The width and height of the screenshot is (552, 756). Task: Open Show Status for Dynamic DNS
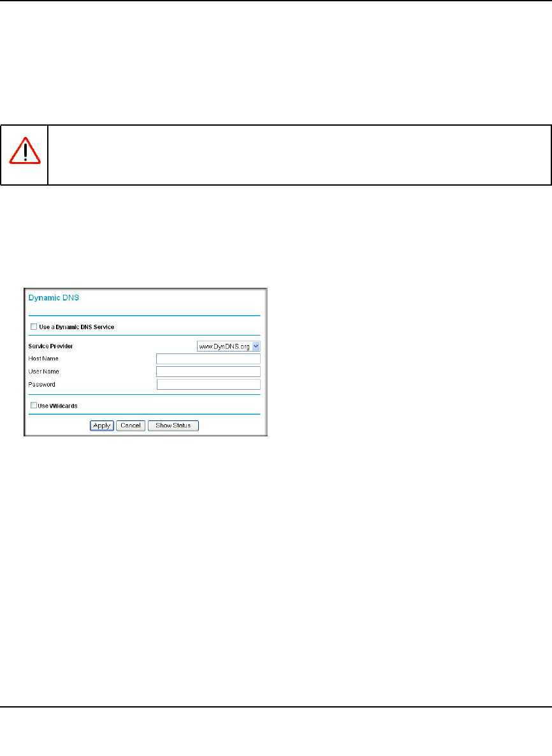[173, 426]
